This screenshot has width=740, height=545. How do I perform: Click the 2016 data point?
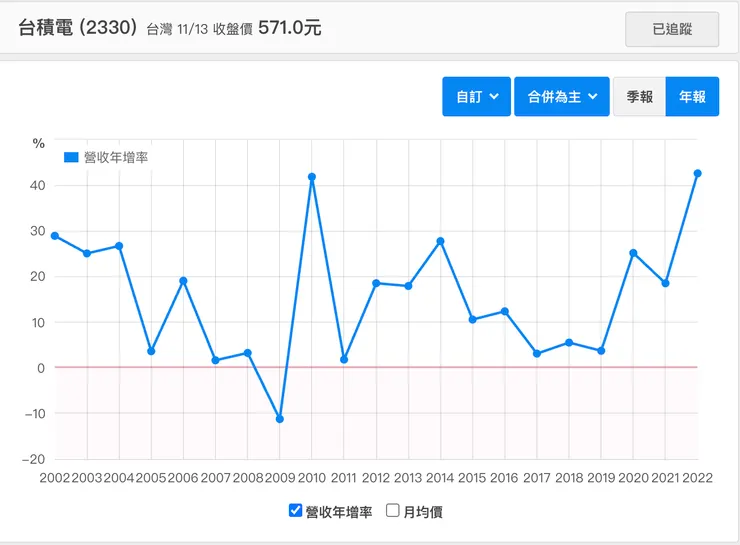505,311
